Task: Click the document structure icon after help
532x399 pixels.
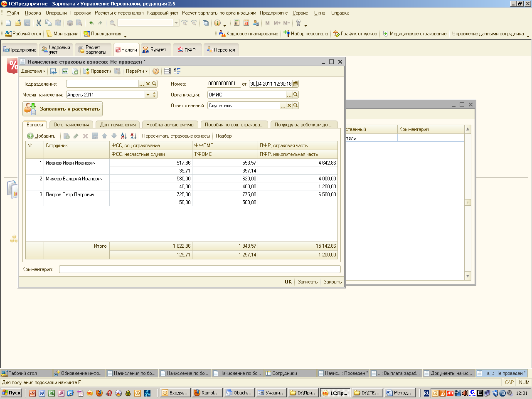Action: pyautogui.click(x=177, y=71)
